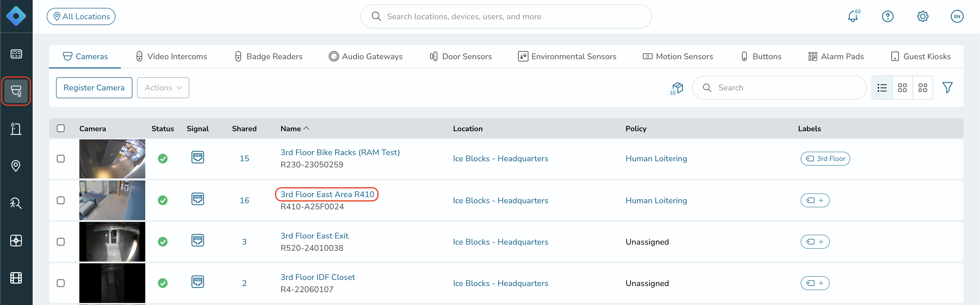The width and height of the screenshot is (980, 305).
Task: Open 3rd Floor IDF Closet camera link
Action: (x=318, y=277)
